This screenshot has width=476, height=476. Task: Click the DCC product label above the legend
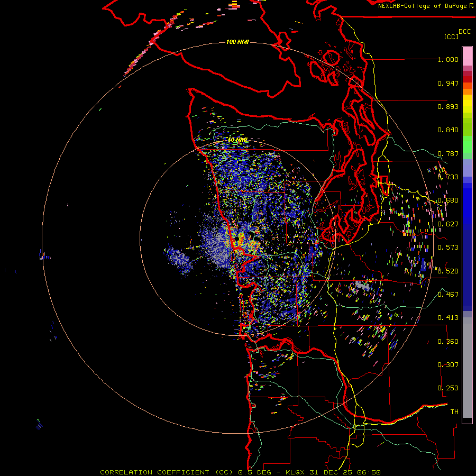(464, 32)
